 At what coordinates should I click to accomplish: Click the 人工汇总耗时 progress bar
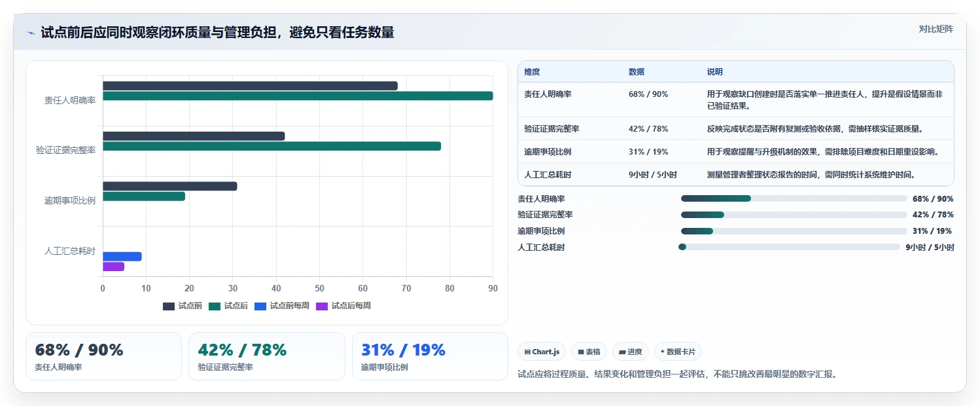[790, 247]
